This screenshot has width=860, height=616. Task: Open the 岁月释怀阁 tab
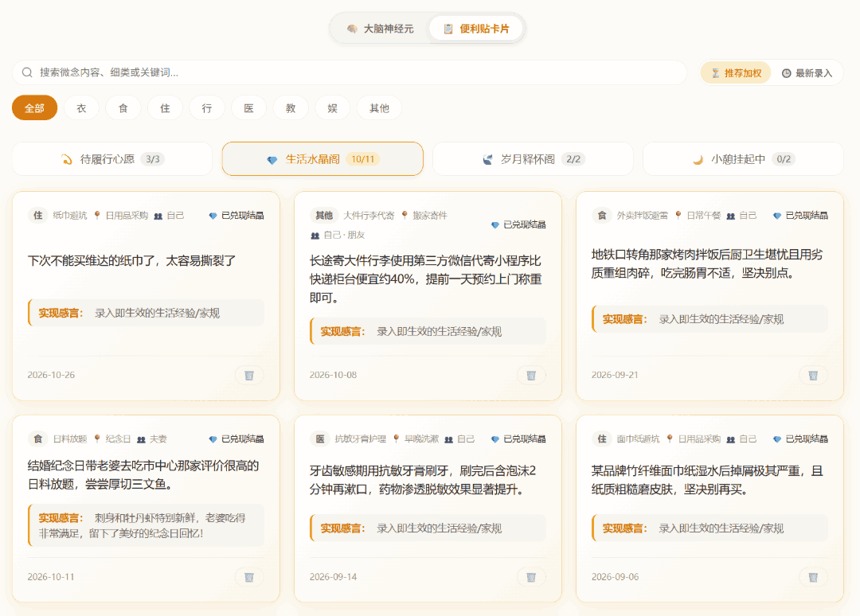pyautogui.click(x=533, y=159)
